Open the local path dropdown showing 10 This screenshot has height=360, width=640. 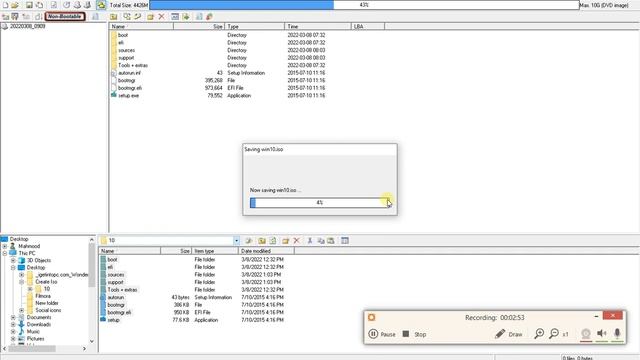pos(236,240)
